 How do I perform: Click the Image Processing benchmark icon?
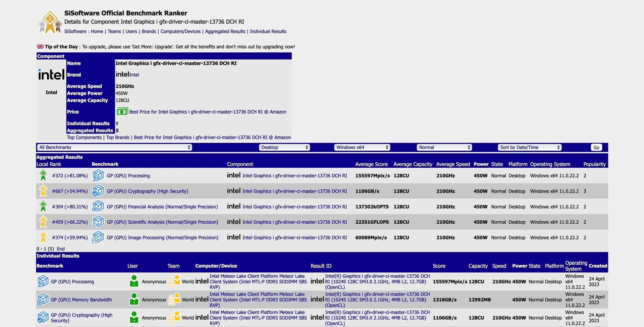98,237
